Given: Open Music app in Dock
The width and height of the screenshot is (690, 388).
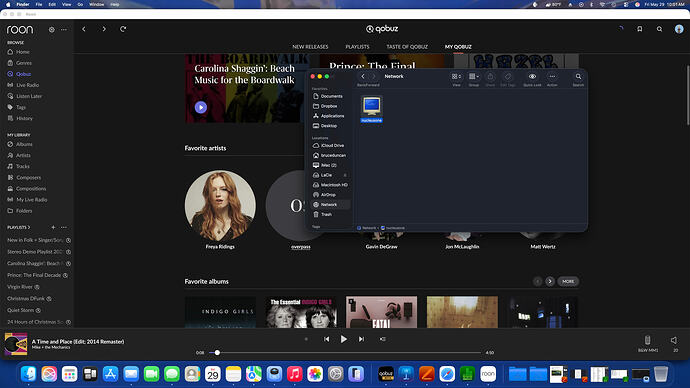Looking at the screenshot, I should [294, 374].
